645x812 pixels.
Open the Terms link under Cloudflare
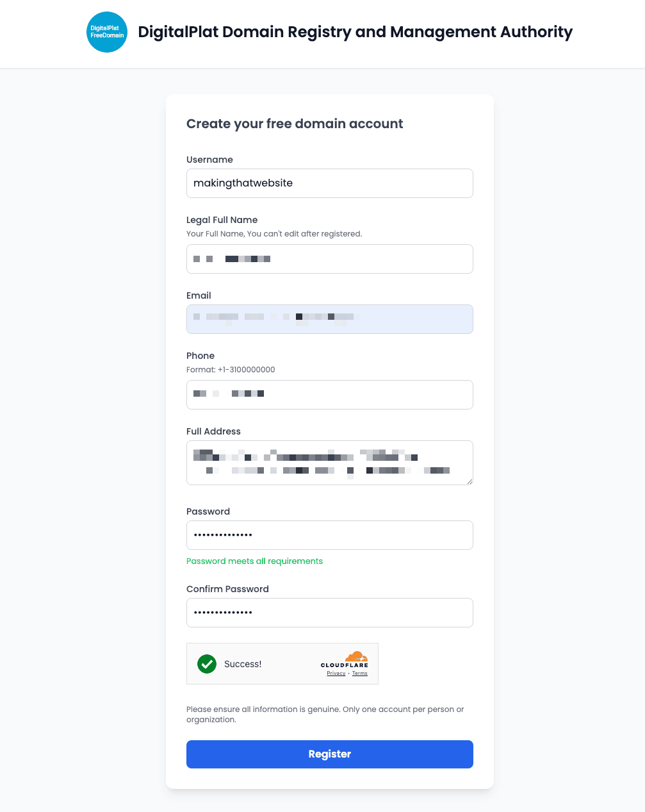359,673
